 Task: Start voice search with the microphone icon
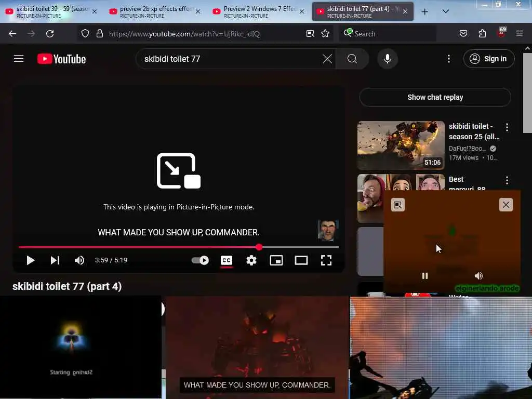click(388, 59)
